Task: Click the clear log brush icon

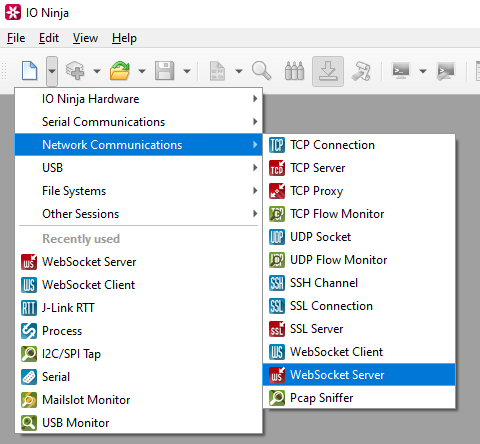Action: click(x=362, y=71)
